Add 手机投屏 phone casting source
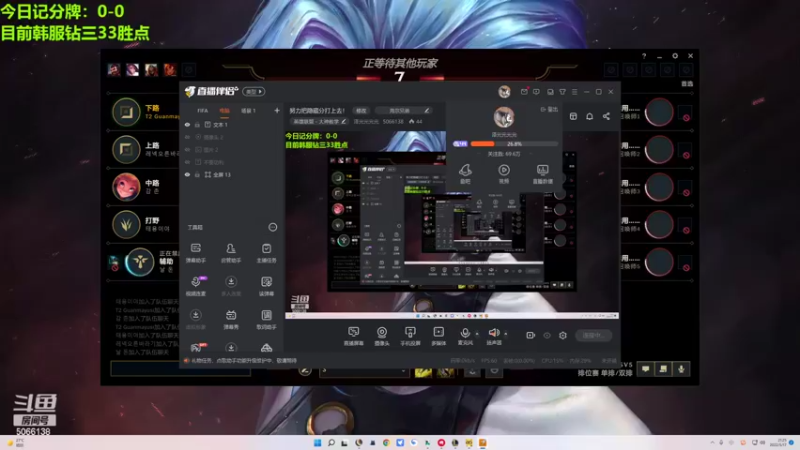The width and height of the screenshot is (800, 450). 410,336
